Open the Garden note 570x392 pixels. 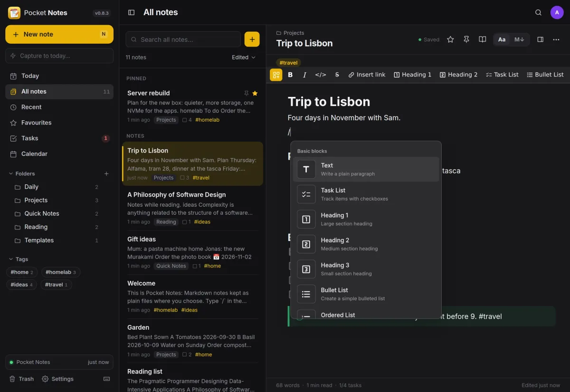point(192,340)
